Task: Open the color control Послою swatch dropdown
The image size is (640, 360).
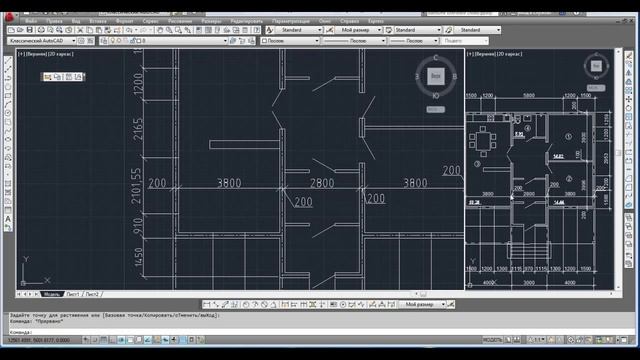Action: tap(317, 41)
